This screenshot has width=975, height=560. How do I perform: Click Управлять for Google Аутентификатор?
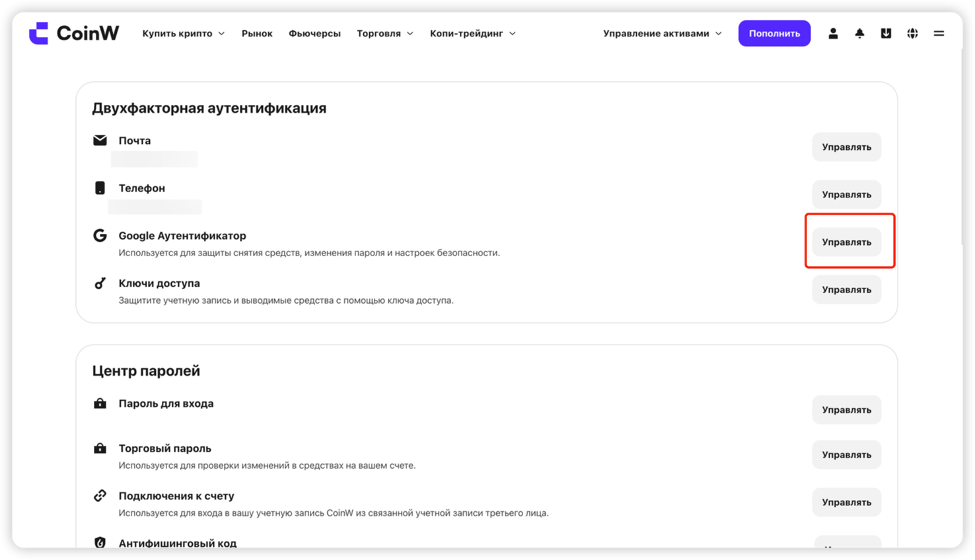click(846, 242)
